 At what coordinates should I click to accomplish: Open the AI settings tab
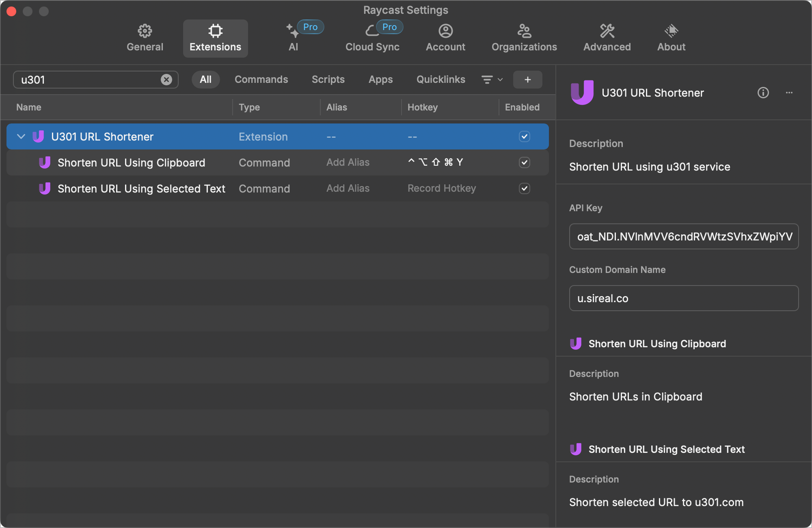pos(294,39)
